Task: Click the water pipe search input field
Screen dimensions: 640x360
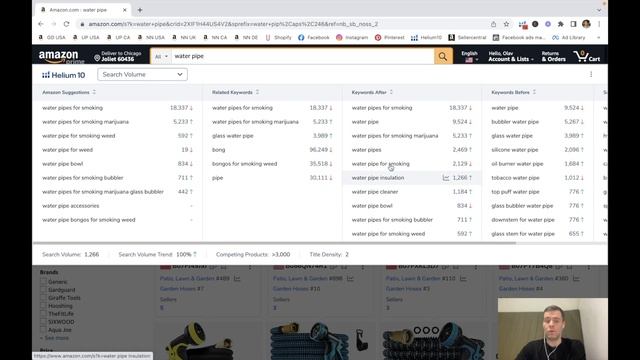Action: 302,56
